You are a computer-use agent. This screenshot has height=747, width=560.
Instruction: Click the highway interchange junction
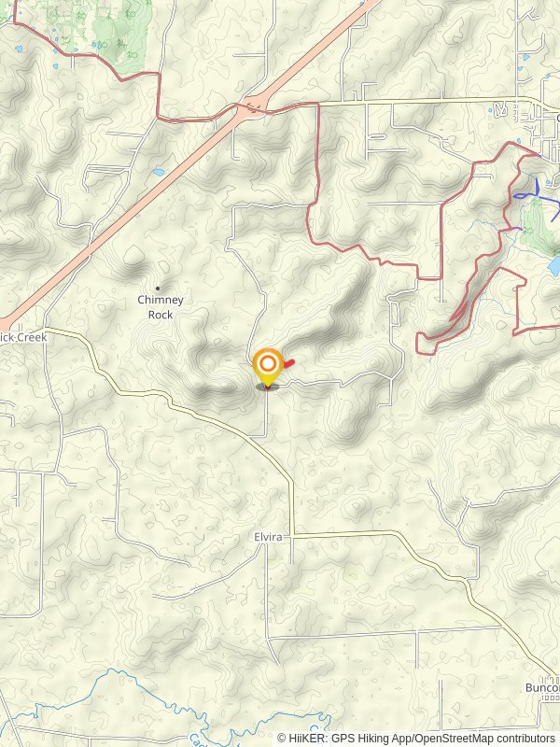pyautogui.click(x=251, y=108)
